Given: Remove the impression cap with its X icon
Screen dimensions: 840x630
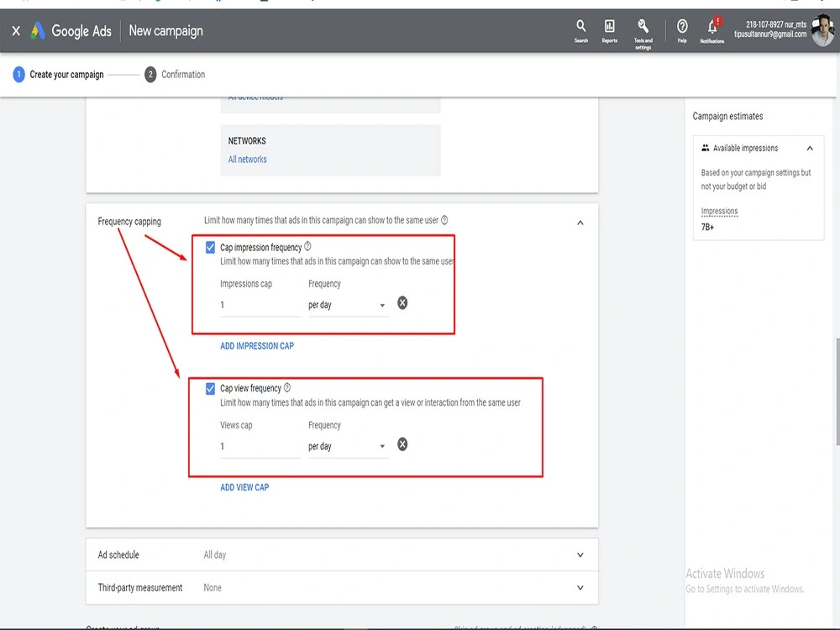Looking at the screenshot, I should click(402, 303).
